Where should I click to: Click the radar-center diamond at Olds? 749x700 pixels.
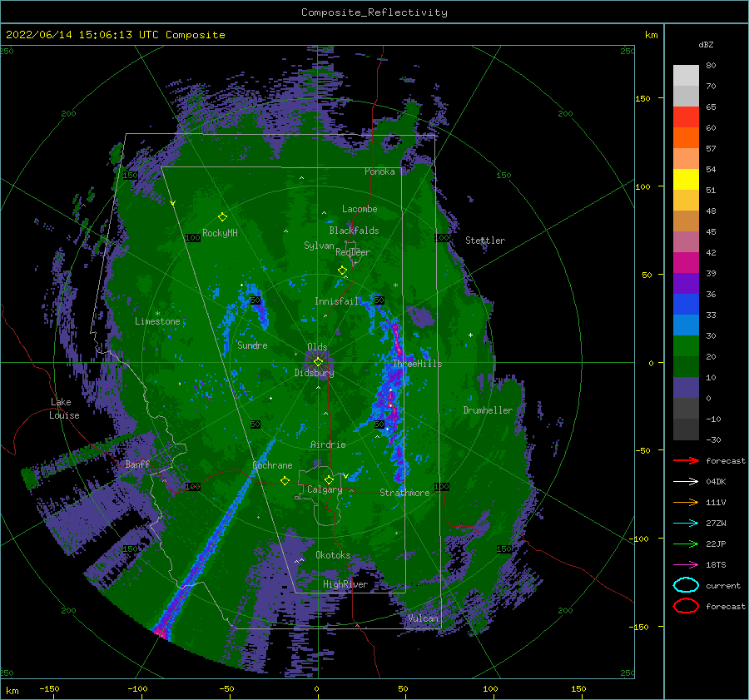click(x=318, y=362)
